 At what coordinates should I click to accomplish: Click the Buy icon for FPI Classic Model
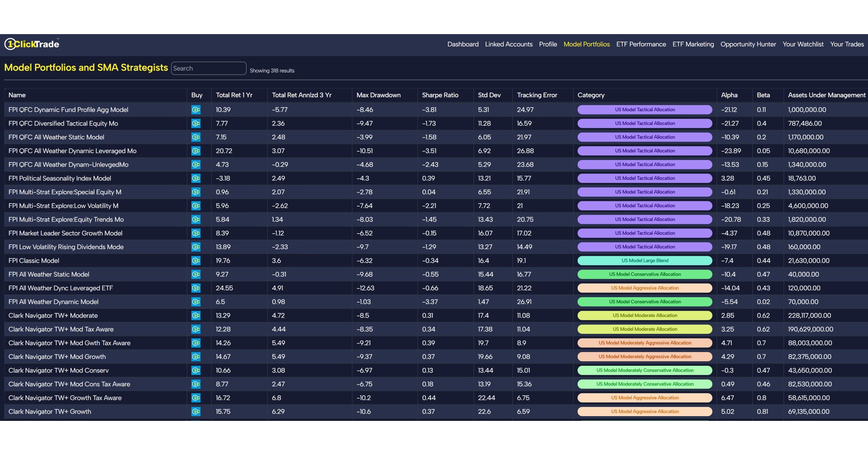[196, 260]
